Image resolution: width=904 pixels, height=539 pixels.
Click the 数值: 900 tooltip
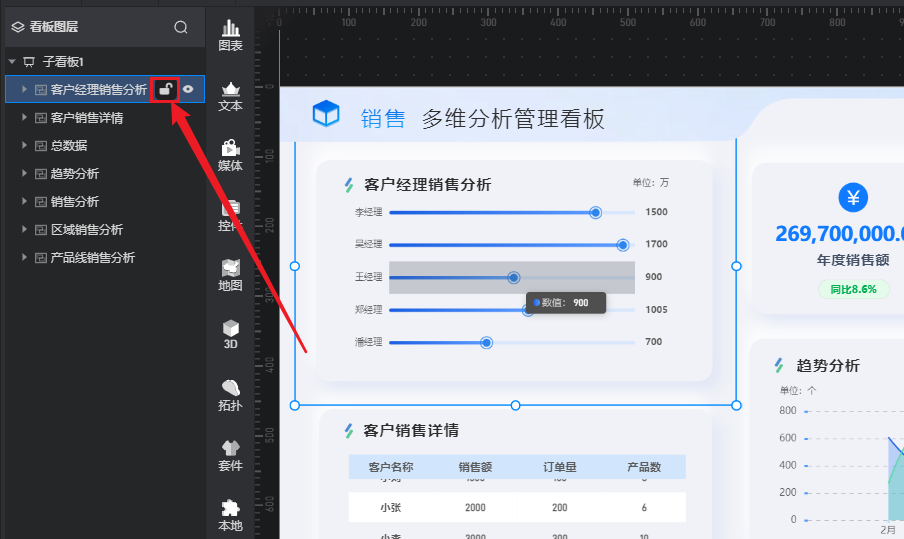tap(566, 303)
